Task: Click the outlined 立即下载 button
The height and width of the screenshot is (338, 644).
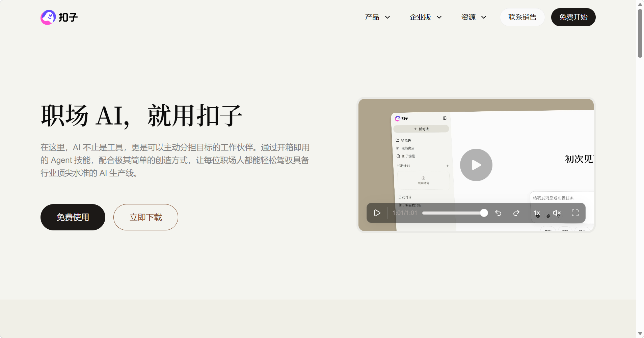Action: click(x=146, y=217)
